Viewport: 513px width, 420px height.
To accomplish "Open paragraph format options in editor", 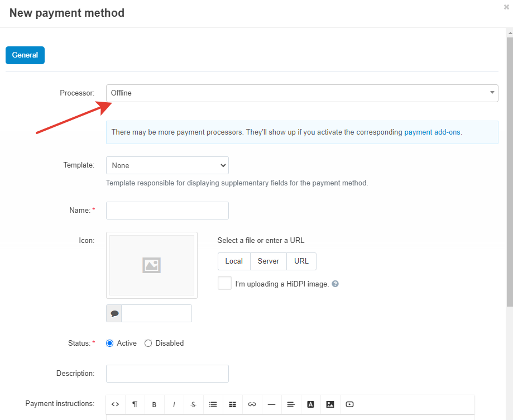I will (x=135, y=404).
